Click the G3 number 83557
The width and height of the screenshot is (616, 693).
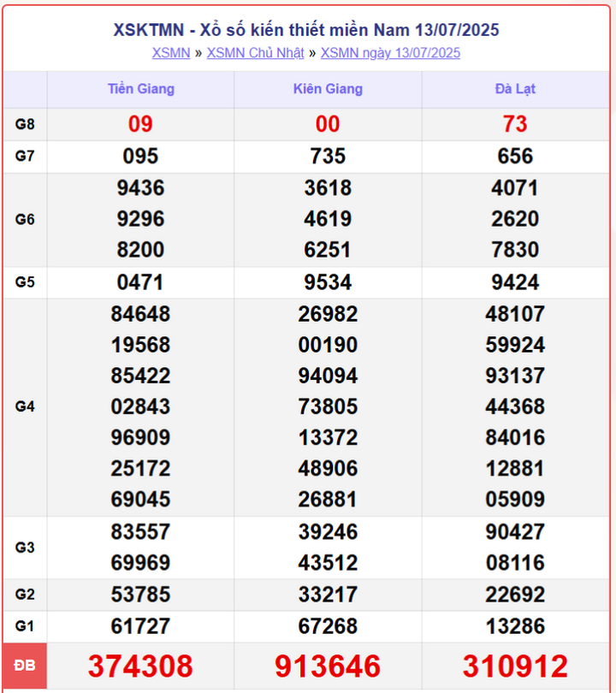pyautogui.click(x=140, y=532)
